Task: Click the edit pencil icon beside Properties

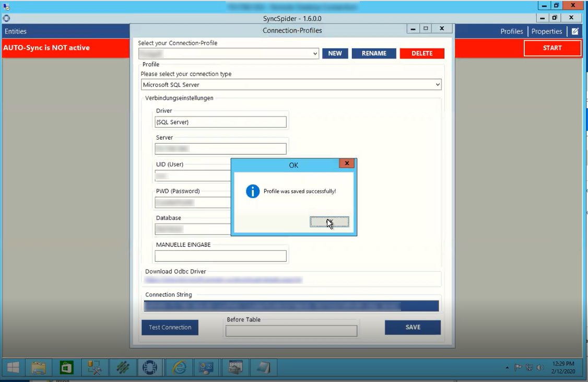Action: (575, 31)
